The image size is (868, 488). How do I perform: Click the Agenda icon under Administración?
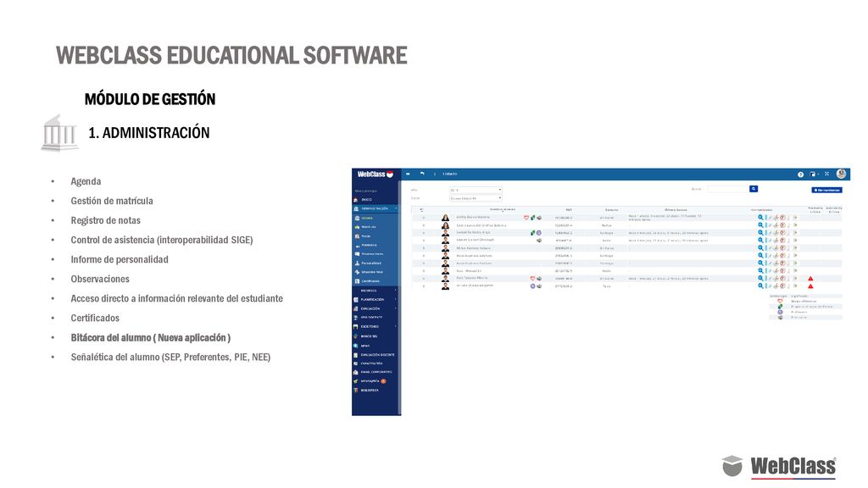click(x=357, y=218)
